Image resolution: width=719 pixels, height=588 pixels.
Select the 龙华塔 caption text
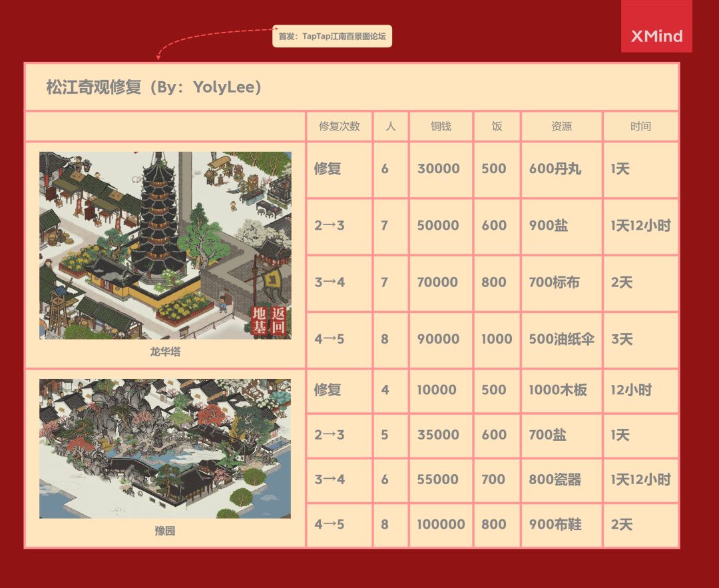click(x=165, y=352)
